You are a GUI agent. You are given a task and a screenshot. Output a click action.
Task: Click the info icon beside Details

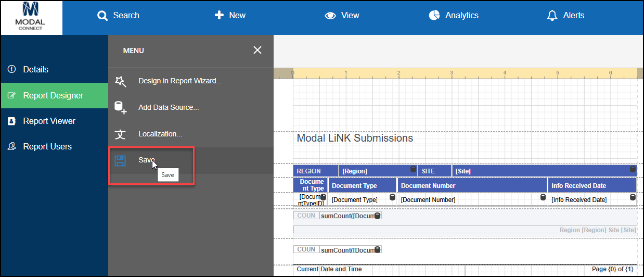[x=12, y=69]
